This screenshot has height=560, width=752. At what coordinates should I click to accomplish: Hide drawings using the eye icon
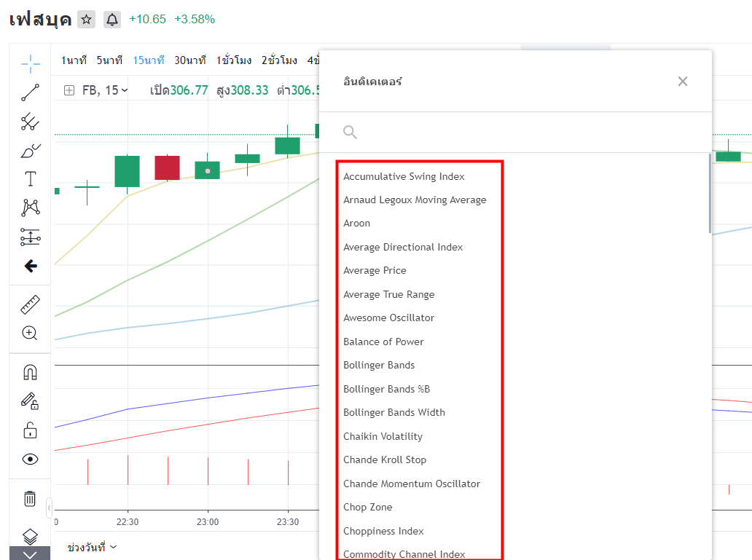pos(29,459)
